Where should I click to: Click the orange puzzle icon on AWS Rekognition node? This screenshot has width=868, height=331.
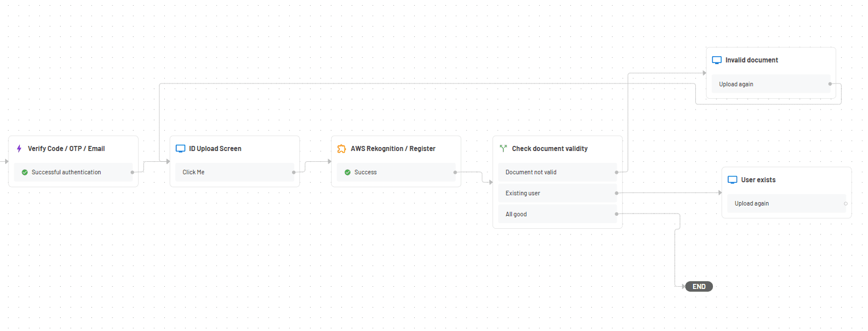click(341, 148)
